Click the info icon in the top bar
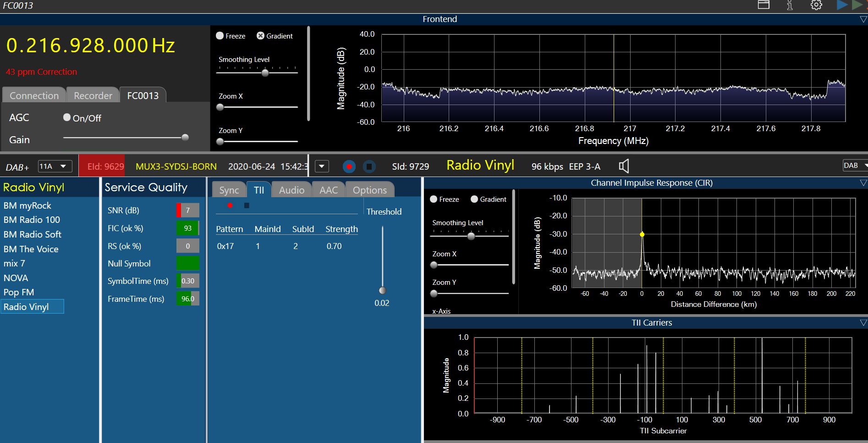868x443 pixels. point(790,5)
